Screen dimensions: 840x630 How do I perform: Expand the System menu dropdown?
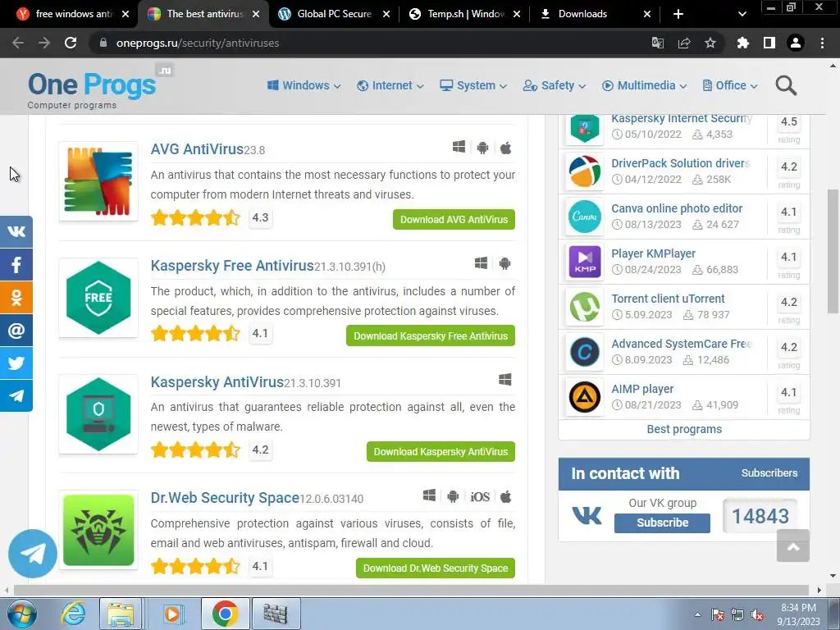tap(473, 85)
